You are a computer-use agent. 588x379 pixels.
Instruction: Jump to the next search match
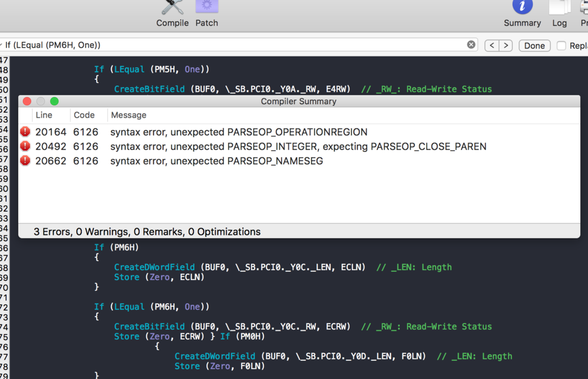click(505, 45)
